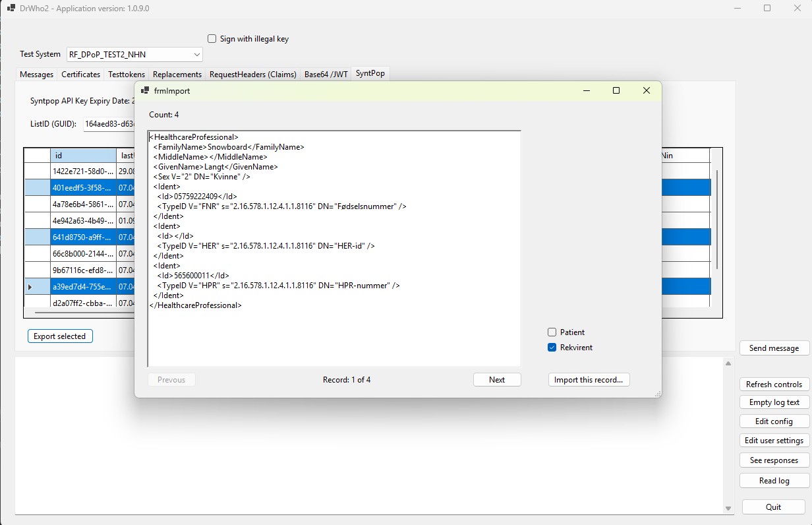Screen dimensions: 812x525
Task: Open the Base64 /JWT tab
Action: click(x=326, y=74)
